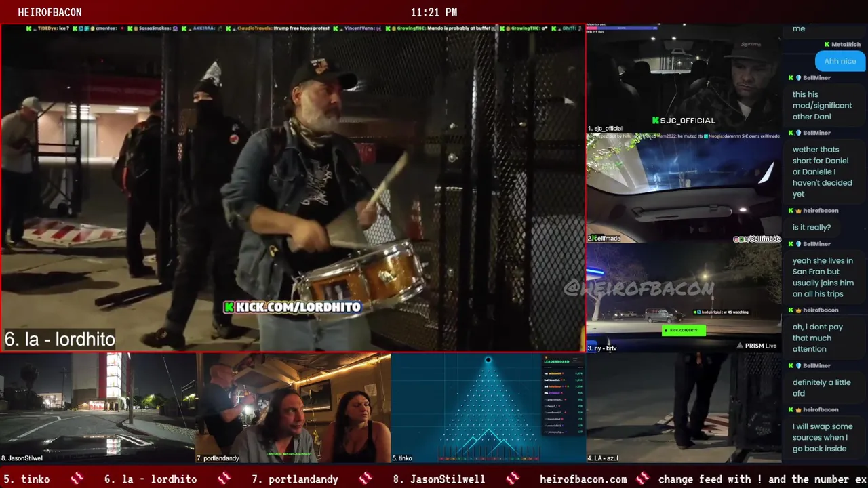Click "Noogie: damnnn SJC owns cellfmade" overlay chat

[742, 136]
